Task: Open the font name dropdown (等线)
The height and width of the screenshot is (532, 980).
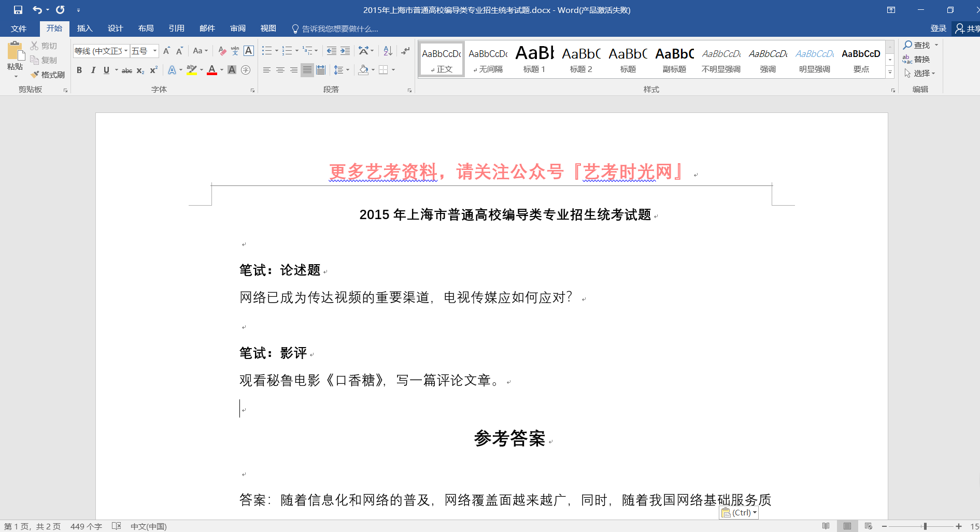Action: click(126, 51)
